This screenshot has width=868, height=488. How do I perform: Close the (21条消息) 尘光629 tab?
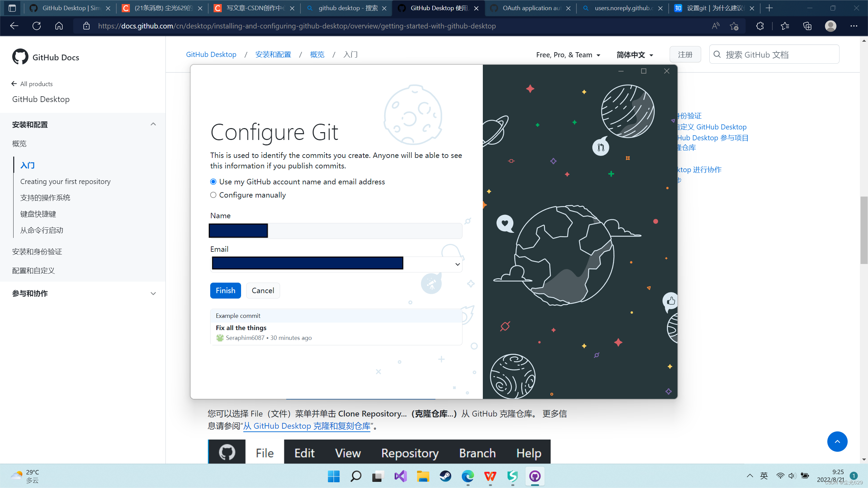[200, 8]
